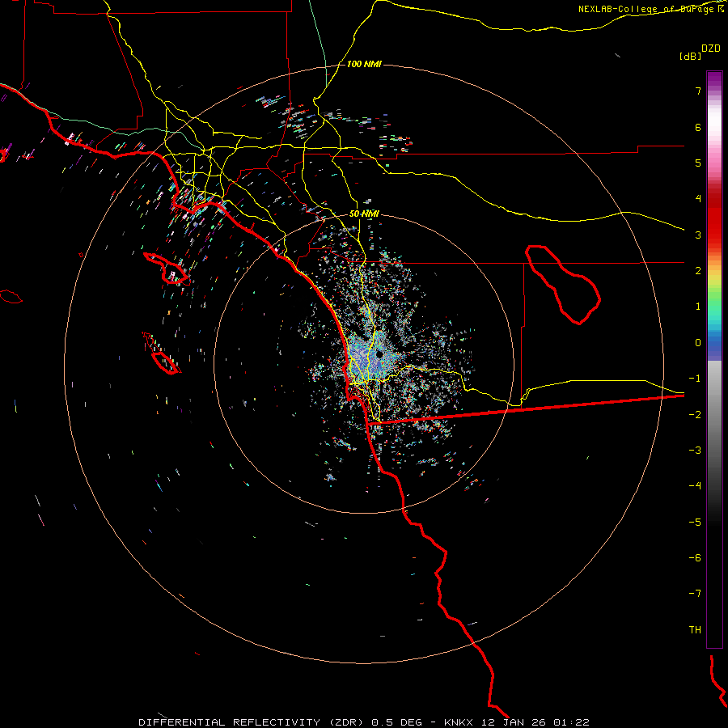Image resolution: width=728 pixels, height=728 pixels.
Task: Click the colorbar tick label -1
Action: (695, 379)
